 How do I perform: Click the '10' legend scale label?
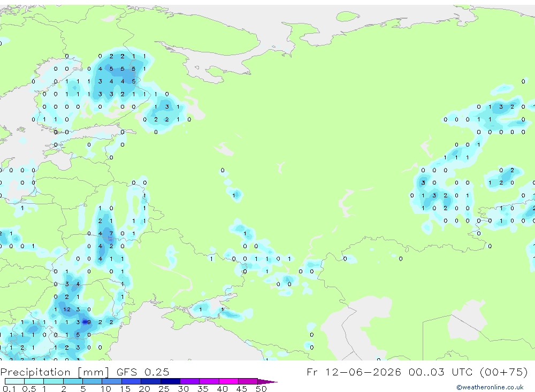coord(106,389)
